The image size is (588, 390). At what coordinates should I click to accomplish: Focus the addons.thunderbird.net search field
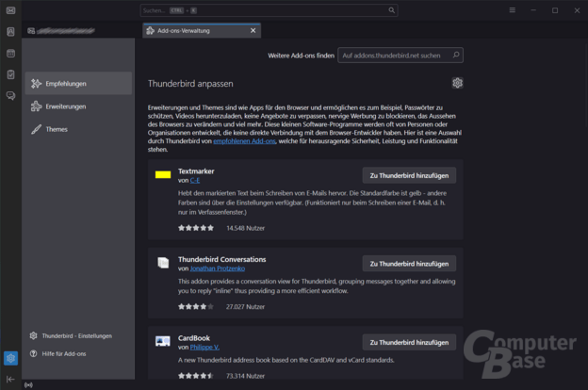coord(400,56)
